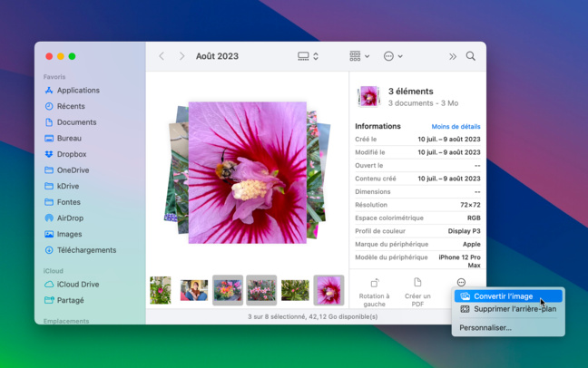This screenshot has height=368, width=588.
Task: Click the Marque du périphérique value Apple
Action: (471, 245)
